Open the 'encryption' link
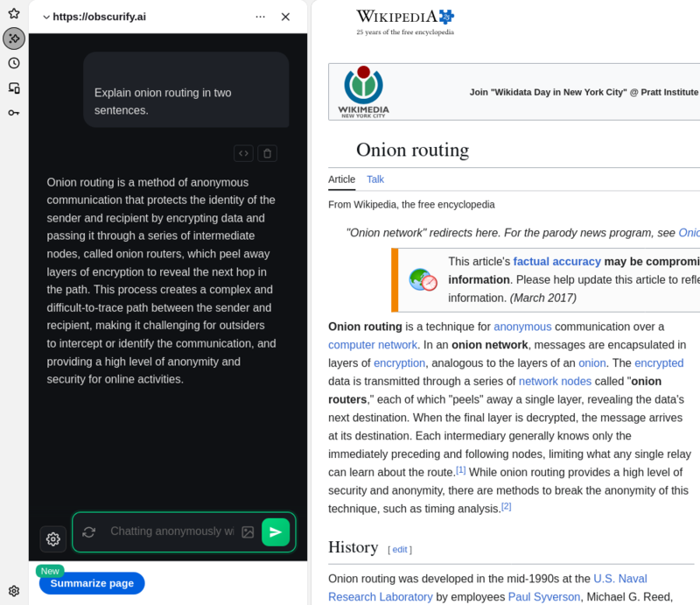This screenshot has height=605, width=700. click(399, 362)
